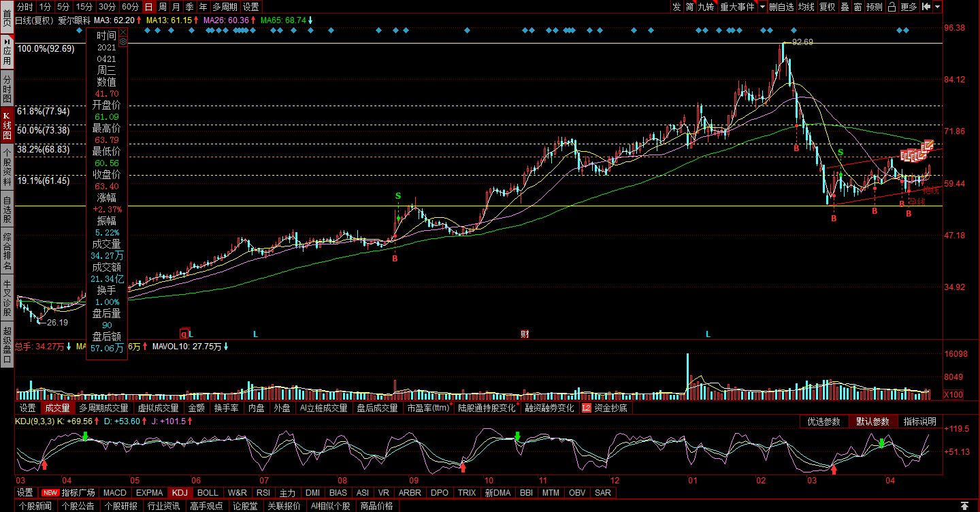This screenshot has width=980, height=512.
Task: Click the red up arrow on KDJ near March start
Action: click(x=834, y=469)
